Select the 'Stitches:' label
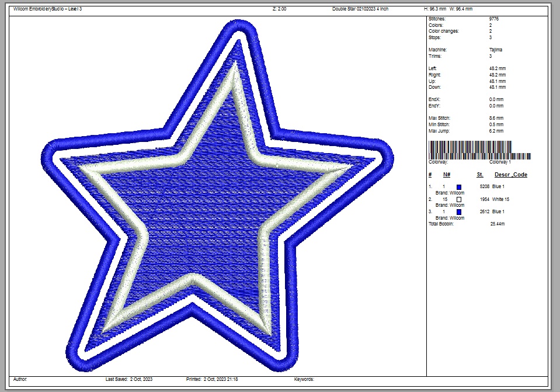 click(437, 19)
